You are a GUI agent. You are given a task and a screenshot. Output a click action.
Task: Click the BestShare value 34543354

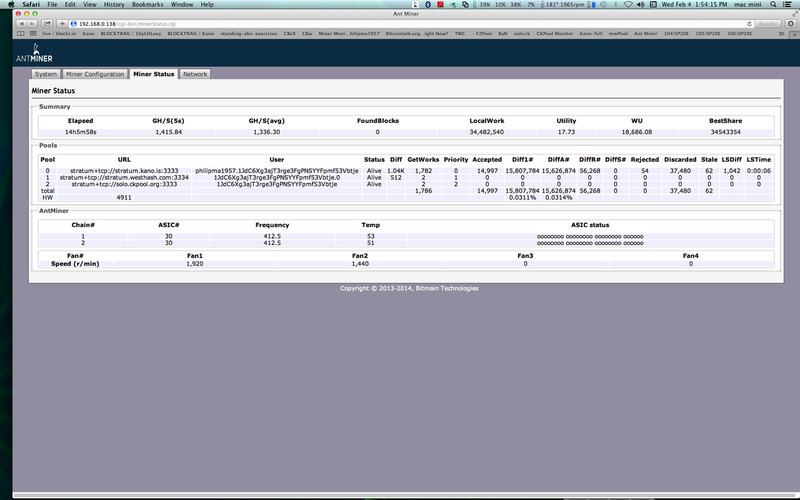[x=725, y=132]
